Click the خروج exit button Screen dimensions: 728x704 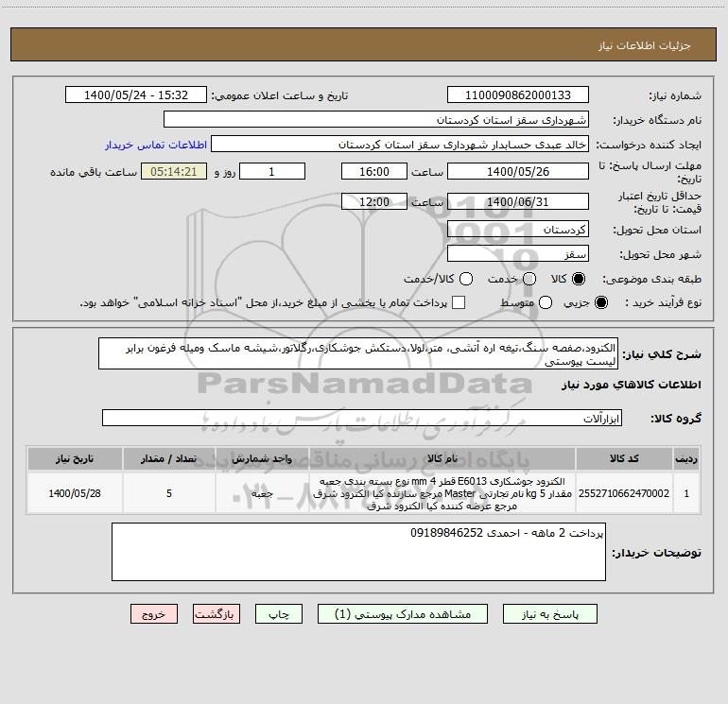154,614
